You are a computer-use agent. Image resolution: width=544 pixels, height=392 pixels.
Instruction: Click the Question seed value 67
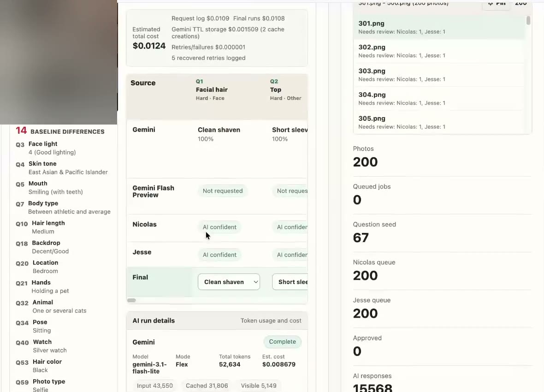361,238
